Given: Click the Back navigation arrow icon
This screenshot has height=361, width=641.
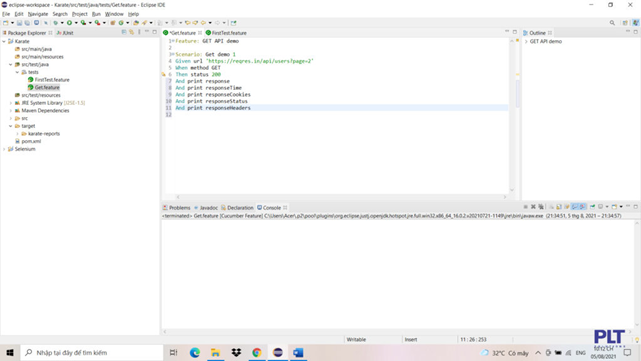Looking at the screenshot, I should tap(203, 23).
